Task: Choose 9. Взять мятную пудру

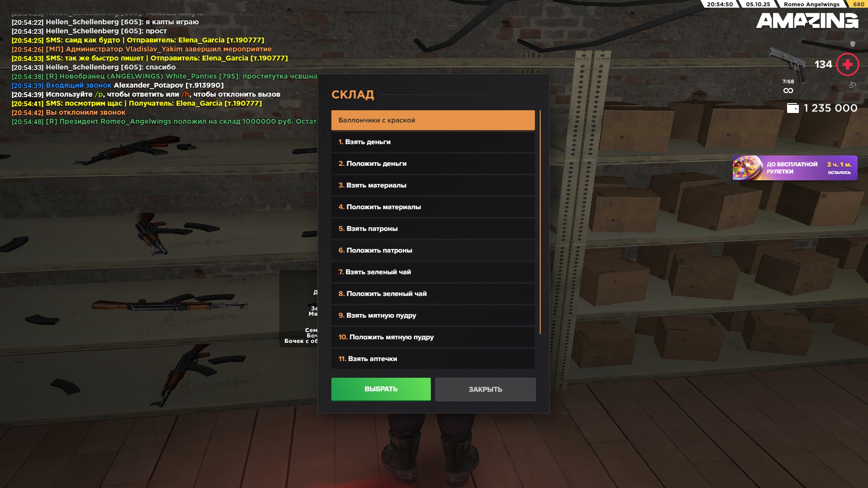Action: tap(433, 315)
